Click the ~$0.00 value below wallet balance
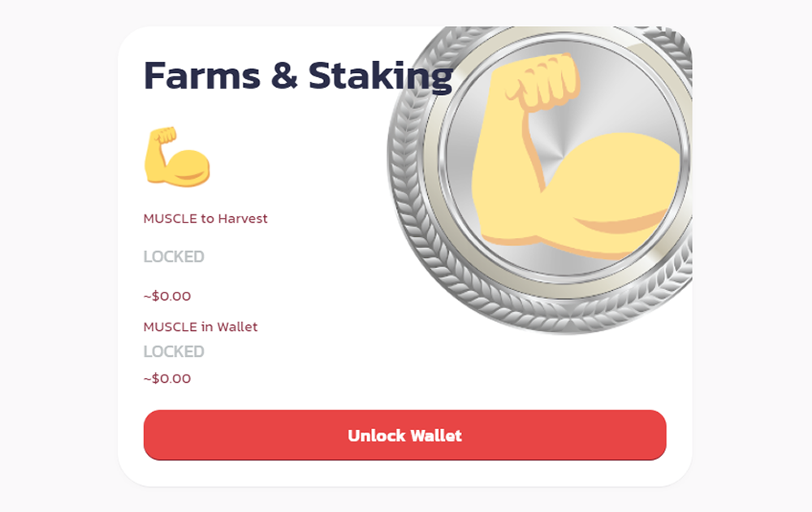The image size is (812, 512). click(x=167, y=378)
